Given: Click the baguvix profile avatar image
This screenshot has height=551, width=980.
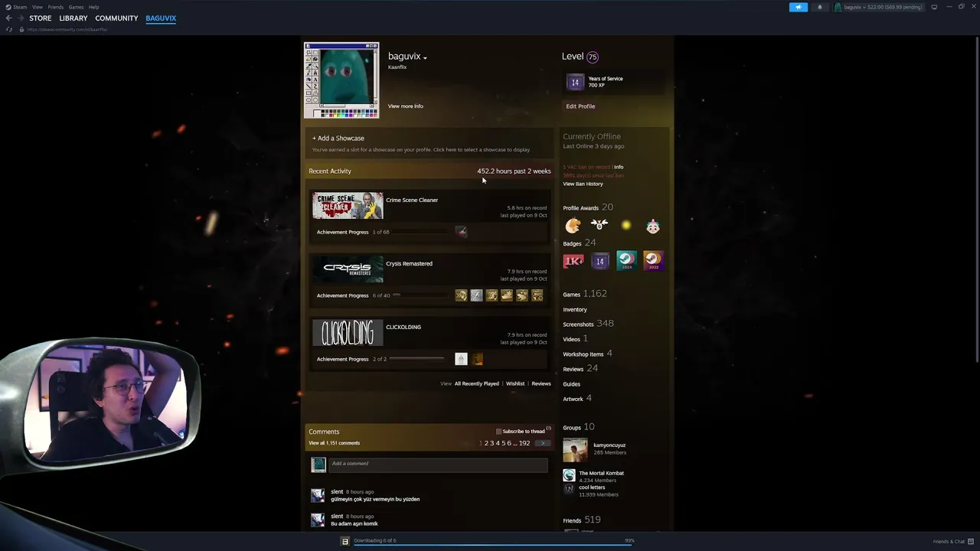Looking at the screenshot, I should tap(341, 80).
